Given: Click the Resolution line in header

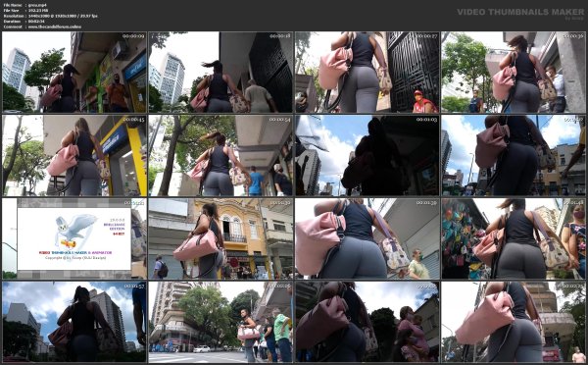Looking at the screenshot, I should (x=50, y=16).
